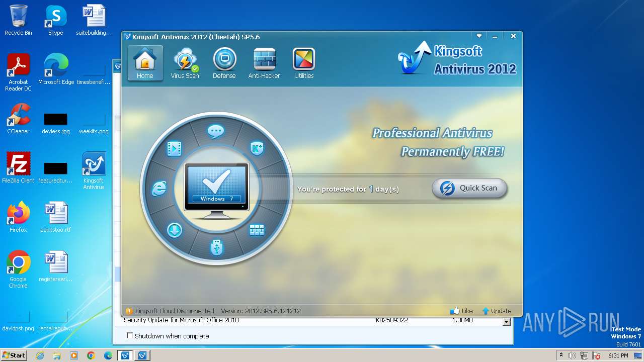Open Internet Explorer from the taskbar
Screen dimensions: 644x362
(x=40, y=355)
